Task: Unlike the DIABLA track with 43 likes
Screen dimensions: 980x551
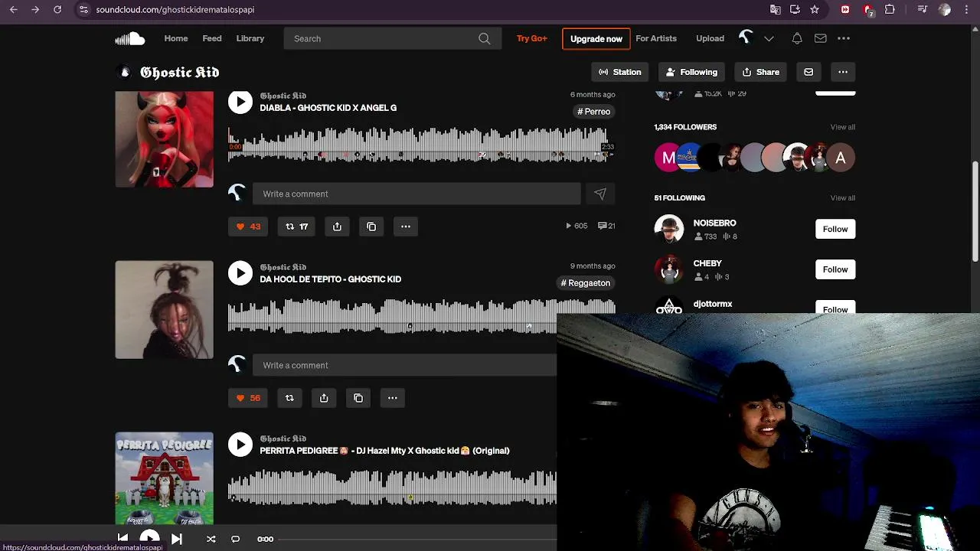Action: click(x=248, y=227)
